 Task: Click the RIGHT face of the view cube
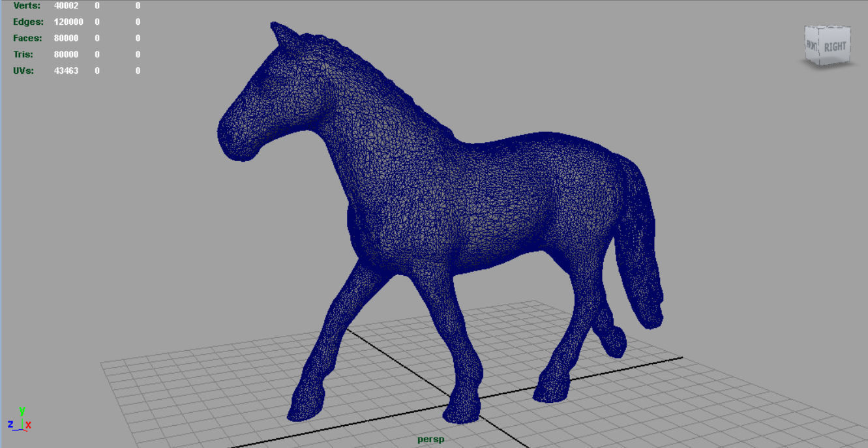[835, 48]
